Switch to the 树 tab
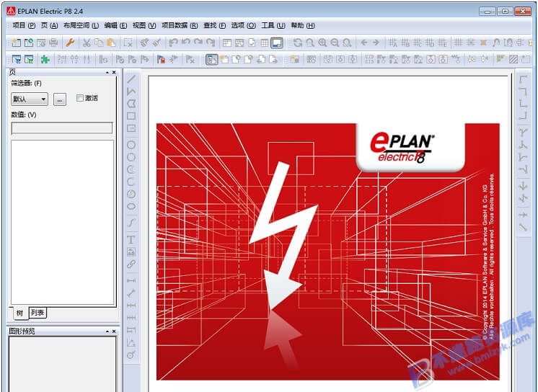538x392 pixels. click(19, 313)
